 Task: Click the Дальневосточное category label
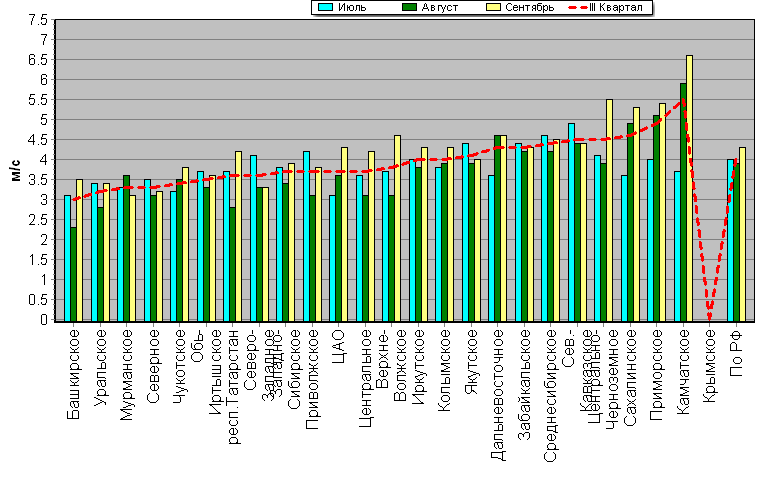pyautogui.click(x=499, y=395)
